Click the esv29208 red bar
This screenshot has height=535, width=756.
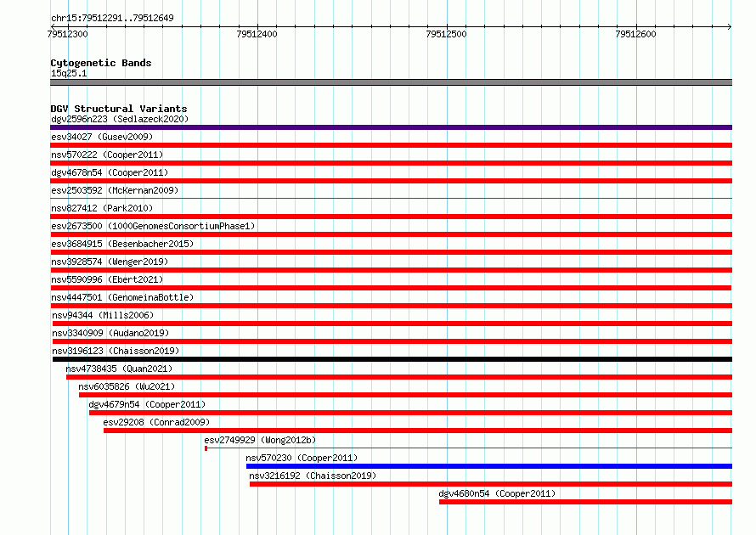pos(418,431)
